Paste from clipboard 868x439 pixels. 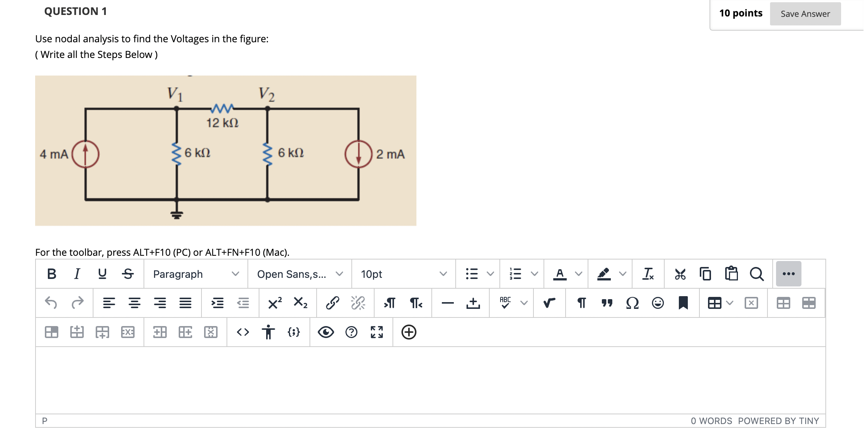coord(731,274)
